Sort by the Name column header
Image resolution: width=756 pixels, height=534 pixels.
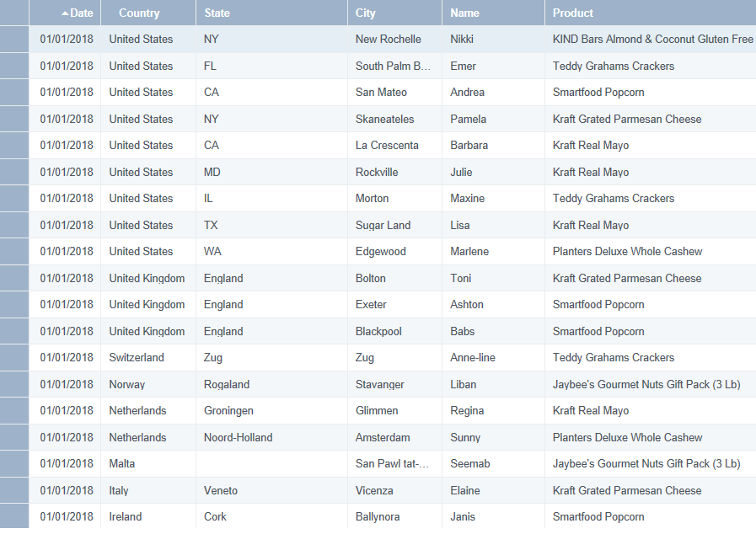point(494,13)
